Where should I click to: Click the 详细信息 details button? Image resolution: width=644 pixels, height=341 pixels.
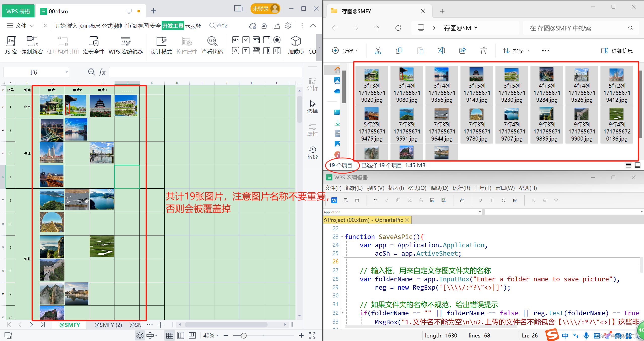pyautogui.click(x=617, y=51)
